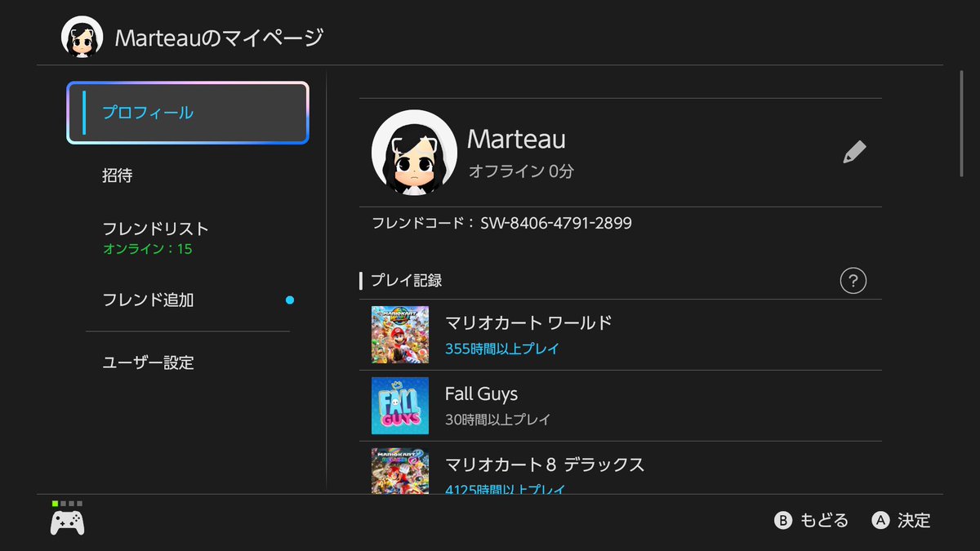Click the 355時間以上プレイ play time
980x551 pixels.
[x=502, y=349]
